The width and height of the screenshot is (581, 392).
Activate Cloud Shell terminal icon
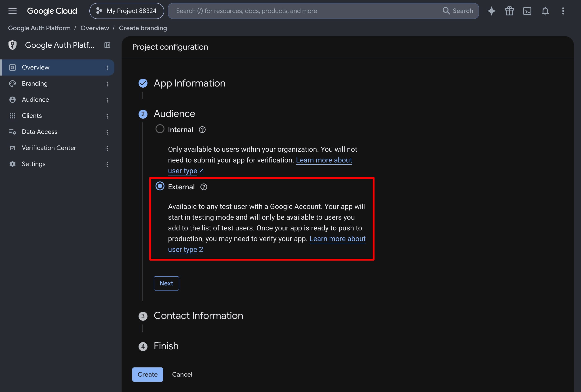tap(527, 11)
